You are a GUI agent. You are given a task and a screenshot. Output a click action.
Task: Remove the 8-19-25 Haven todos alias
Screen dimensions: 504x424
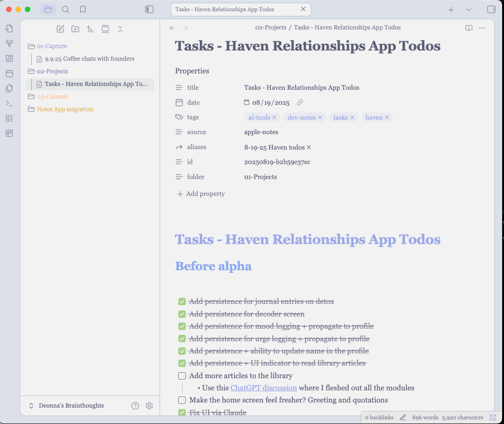(x=309, y=147)
